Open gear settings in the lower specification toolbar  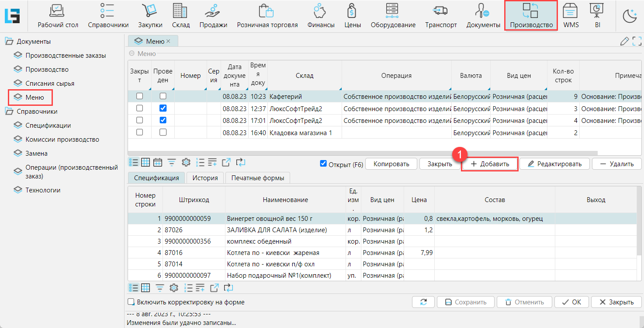pos(174,288)
